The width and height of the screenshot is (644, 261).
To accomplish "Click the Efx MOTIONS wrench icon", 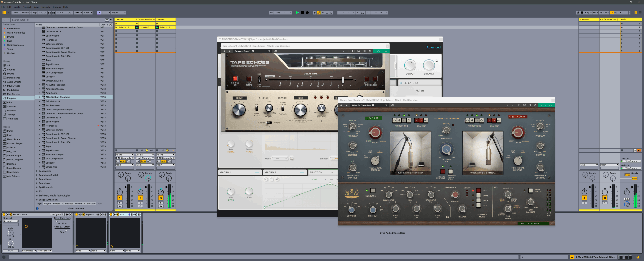I will click(11, 215).
